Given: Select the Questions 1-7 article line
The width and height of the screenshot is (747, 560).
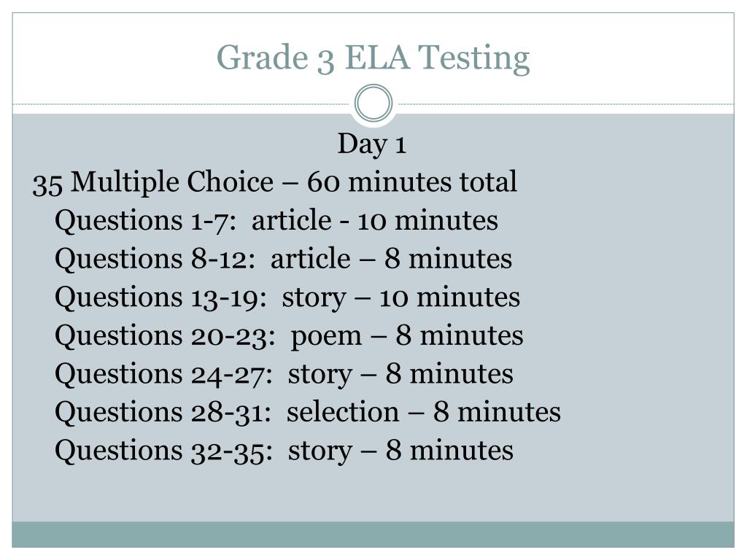Looking at the screenshot, I should click(x=276, y=221).
